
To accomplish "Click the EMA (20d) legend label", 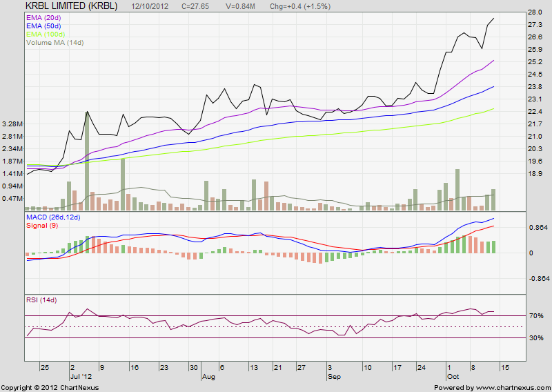I will (x=43, y=18).
